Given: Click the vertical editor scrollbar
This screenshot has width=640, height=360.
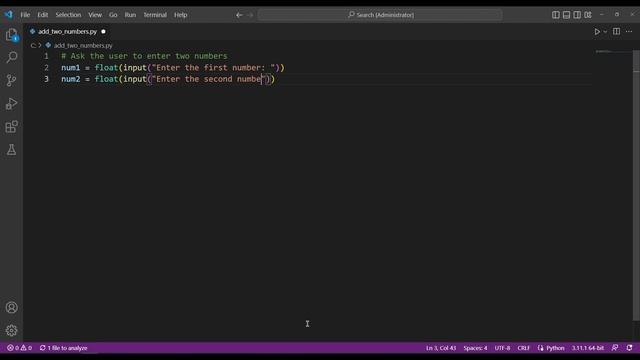Looking at the screenshot, I should [636, 186].
